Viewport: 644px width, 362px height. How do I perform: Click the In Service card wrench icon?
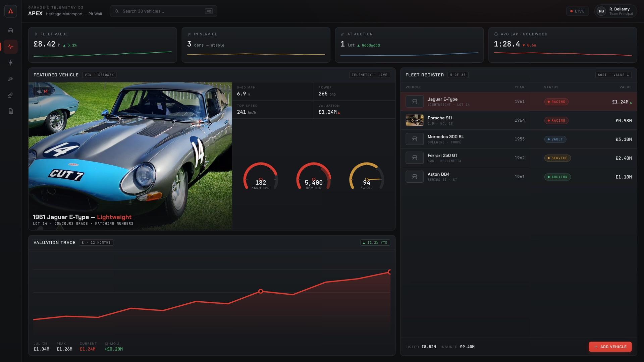point(189,34)
